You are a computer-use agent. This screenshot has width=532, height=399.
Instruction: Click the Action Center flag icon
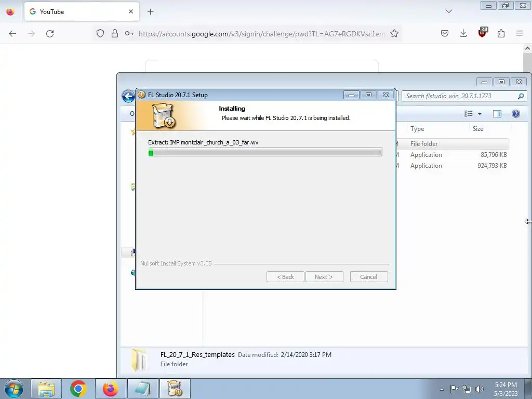click(454, 389)
